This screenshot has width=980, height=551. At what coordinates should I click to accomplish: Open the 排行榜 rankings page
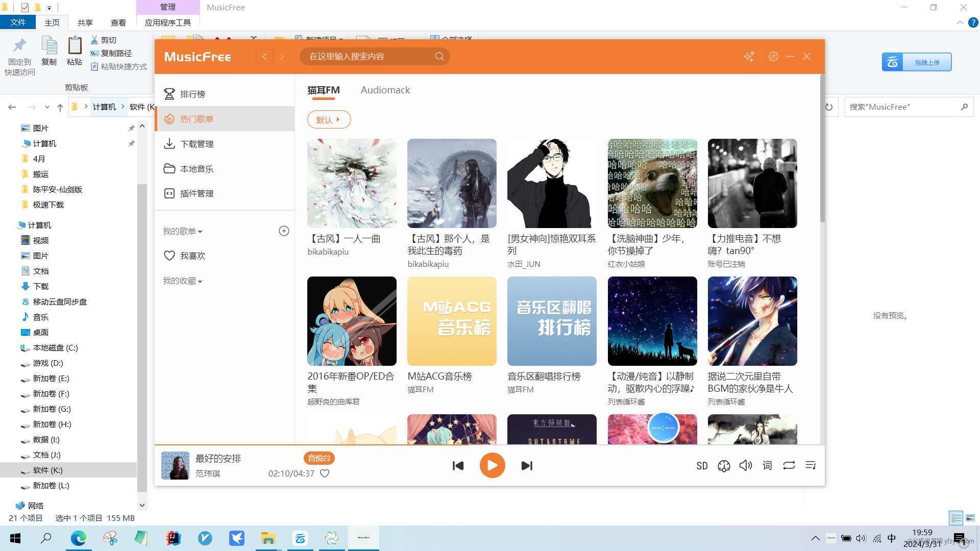(x=225, y=94)
